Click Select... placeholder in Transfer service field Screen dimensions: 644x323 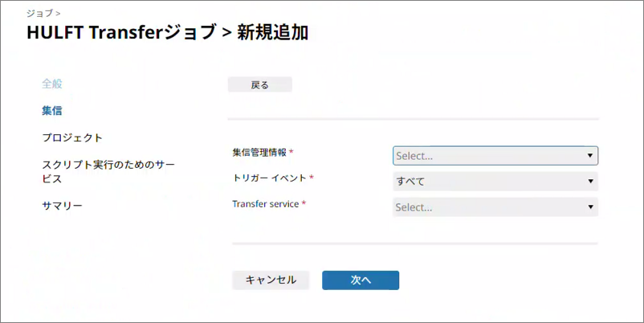pos(414,207)
